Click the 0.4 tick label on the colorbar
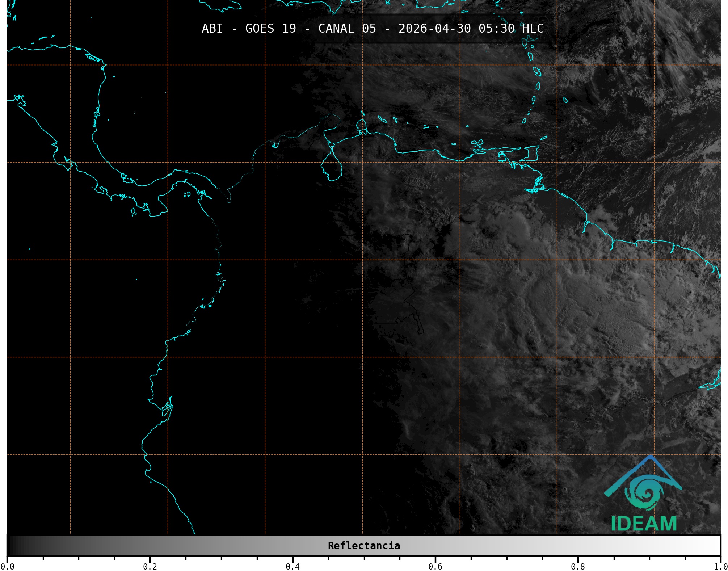728x571 pixels. click(x=293, y=566)
